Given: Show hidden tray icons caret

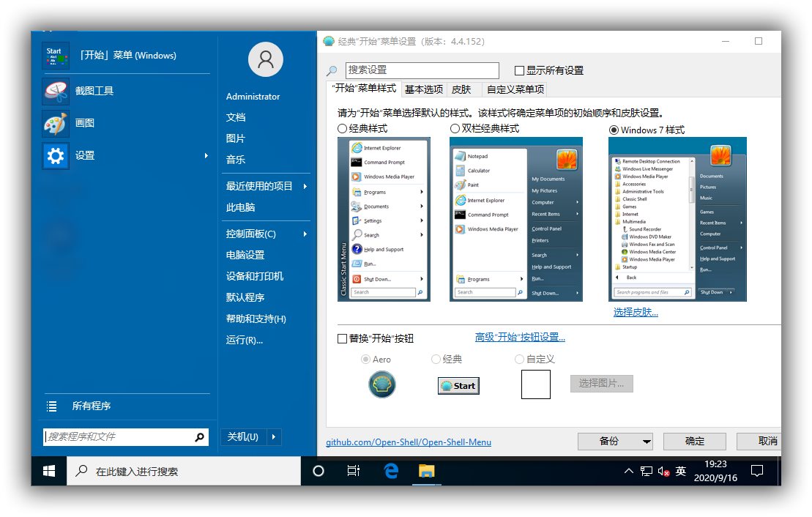Looking at the screenshot, I should (x=629, y=471).
